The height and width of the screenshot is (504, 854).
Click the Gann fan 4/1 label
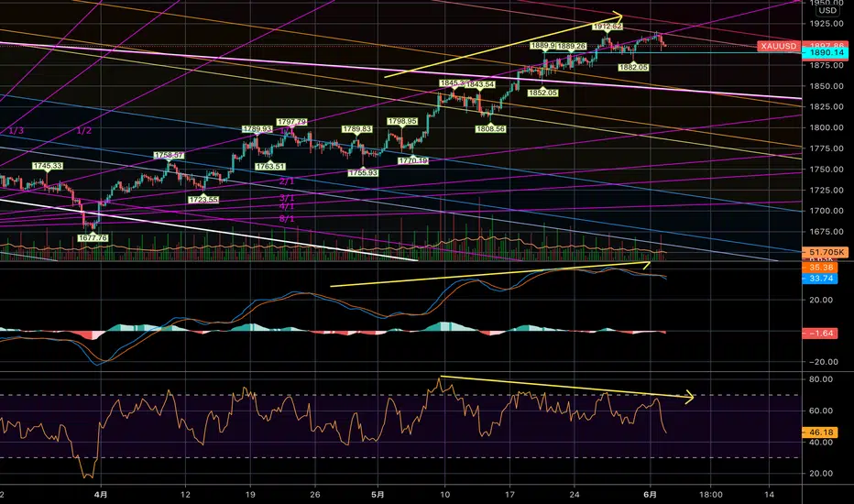pyautogui.click(x=287, y=206)
